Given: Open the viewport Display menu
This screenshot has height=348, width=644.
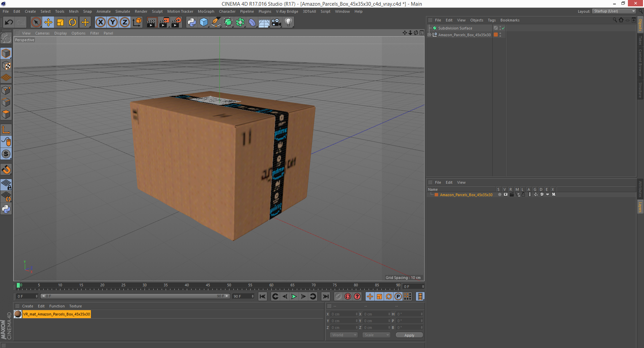Looking at the screenshot, I should [x=60, y=33].
